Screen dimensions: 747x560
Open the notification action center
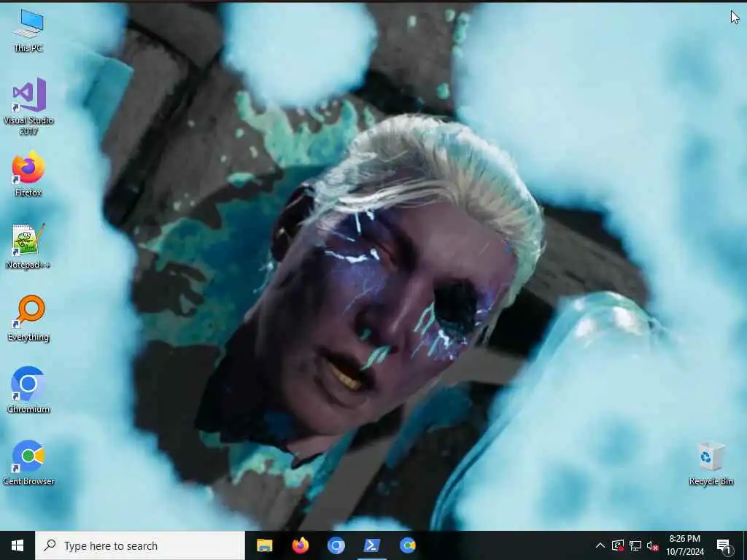(724, 545)
